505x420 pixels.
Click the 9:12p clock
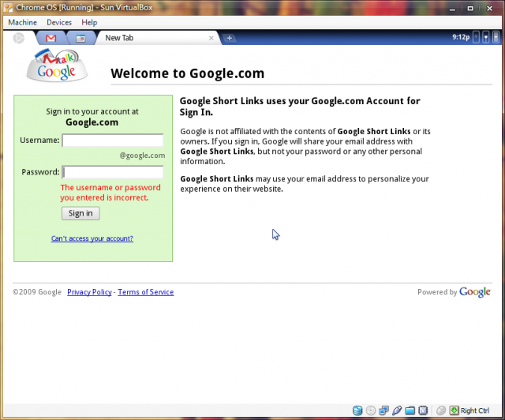[x=461, y=37]
